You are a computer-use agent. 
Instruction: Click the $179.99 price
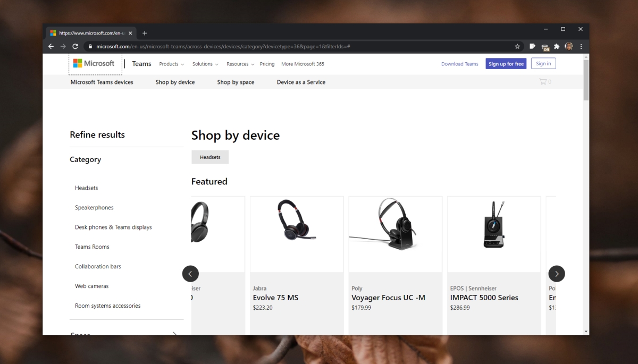click(x=362, y=308)
